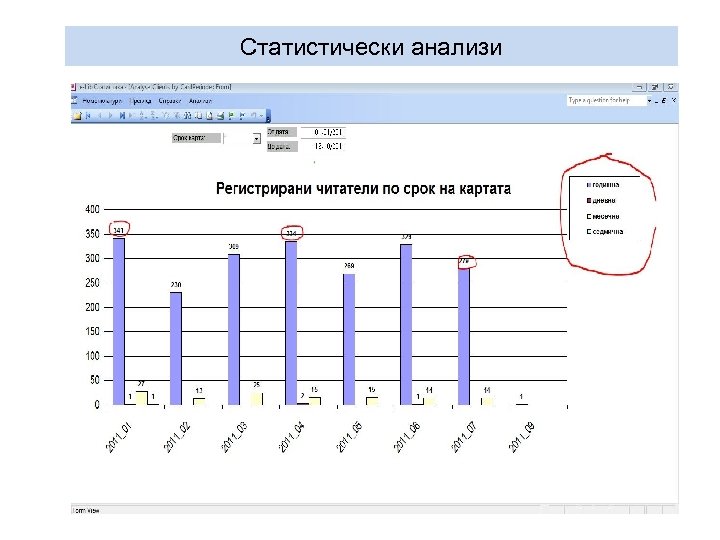This screenshot has height=540, width=720.
Task: Select the месечна legend color swatch
Action: tap(589, 216)
